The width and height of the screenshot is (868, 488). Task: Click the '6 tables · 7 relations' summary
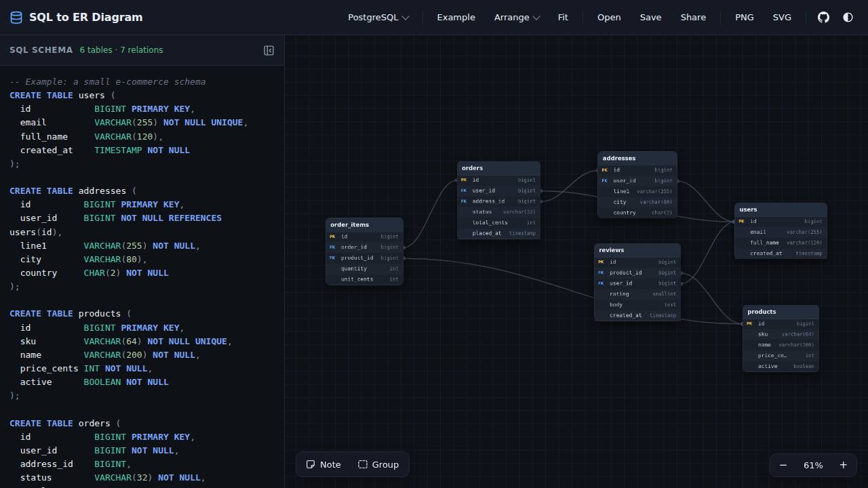coord(121,50)
